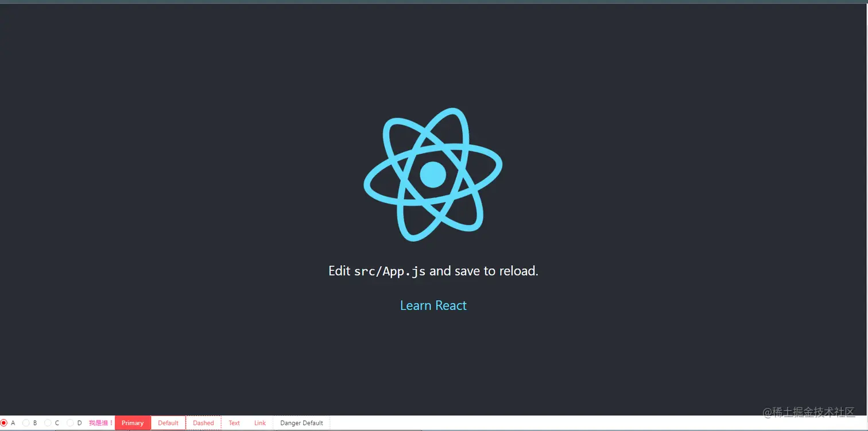Select radio option C
Screen dimensions: 868x431
48,423
